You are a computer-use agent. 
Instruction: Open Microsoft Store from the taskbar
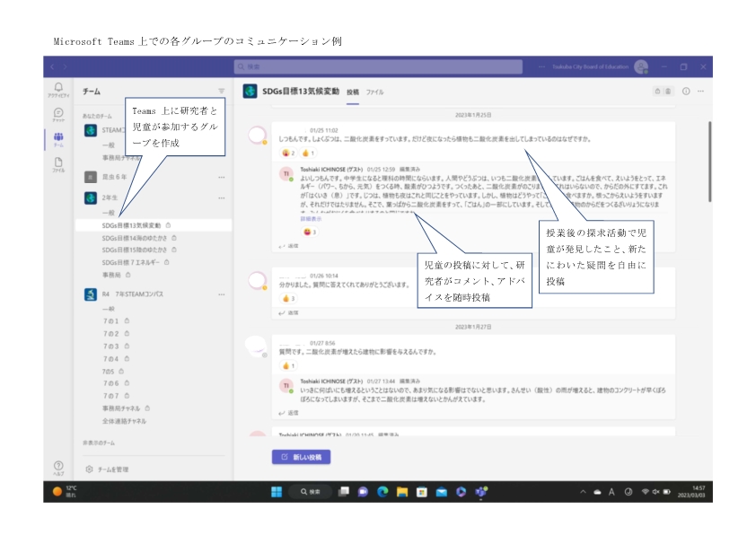[x=422, y=492]
